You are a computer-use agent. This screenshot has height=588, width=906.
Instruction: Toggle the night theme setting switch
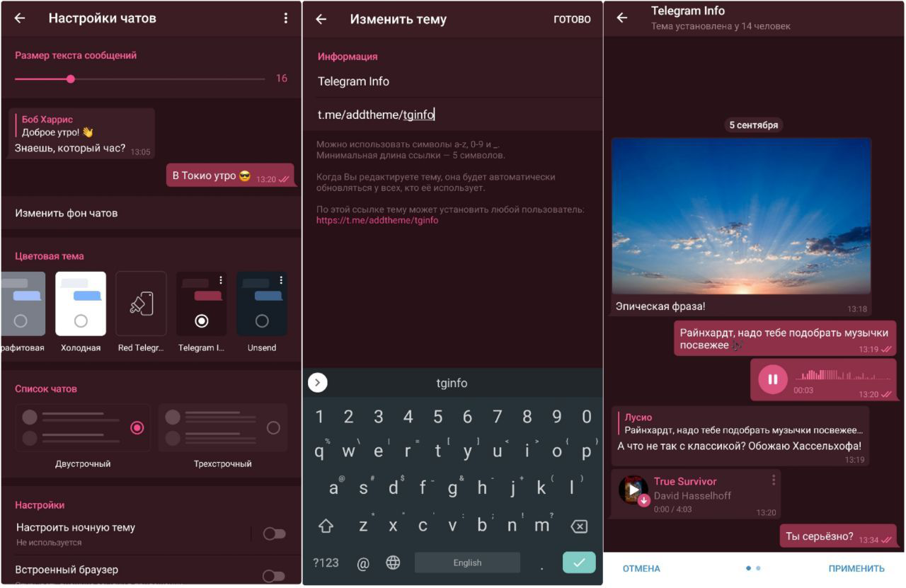[274, 534]
